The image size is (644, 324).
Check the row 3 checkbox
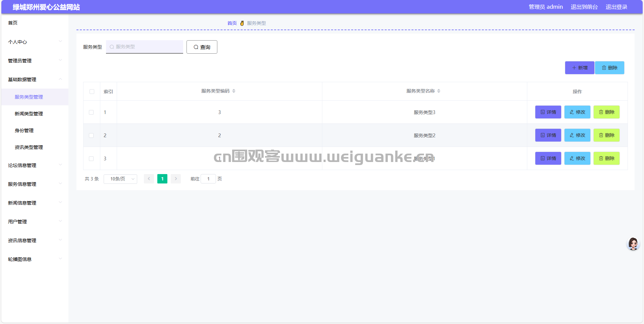(91, 159)
